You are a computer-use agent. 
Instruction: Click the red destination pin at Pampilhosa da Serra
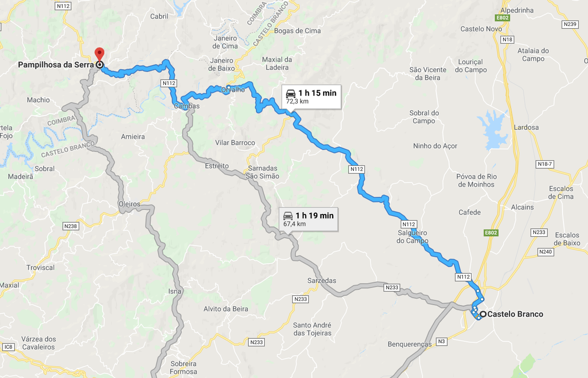(99, 53)
